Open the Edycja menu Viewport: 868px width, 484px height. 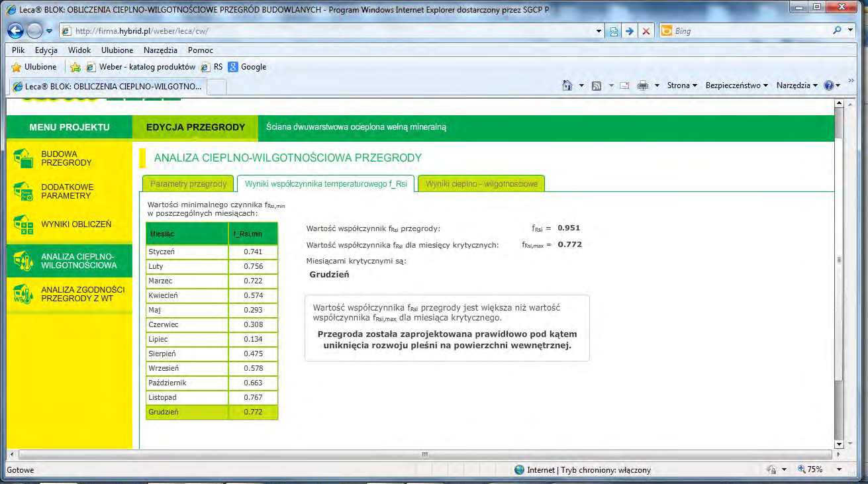[46, 50]
